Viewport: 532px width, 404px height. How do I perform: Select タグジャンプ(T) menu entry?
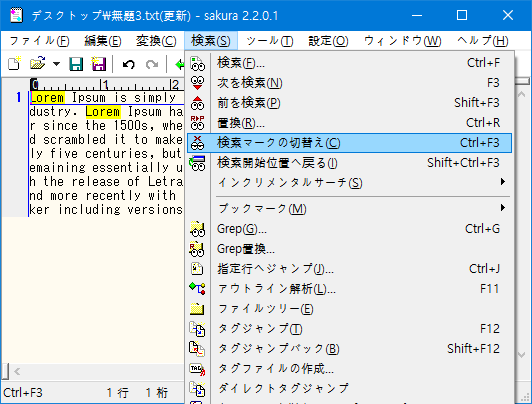point(349,329)
